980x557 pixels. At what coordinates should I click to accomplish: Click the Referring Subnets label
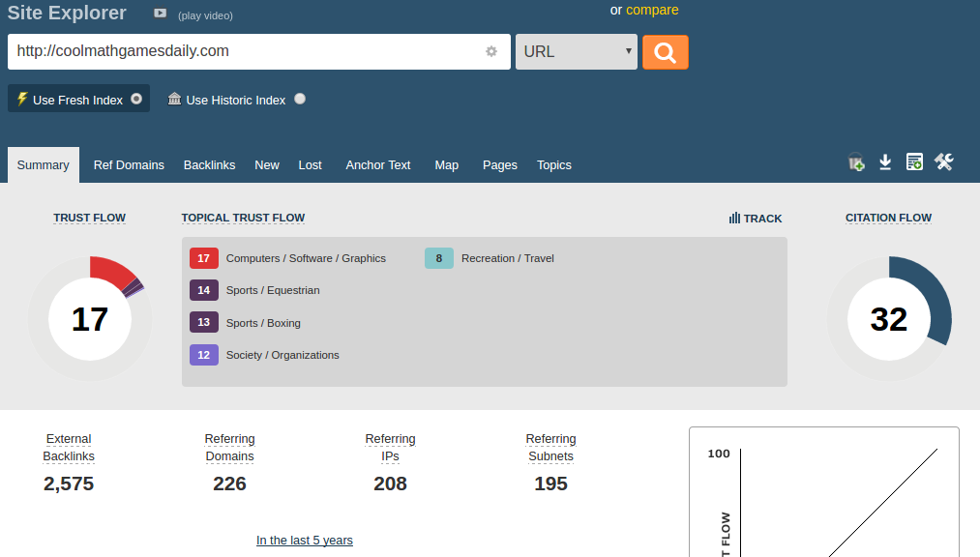click(x=550, y=448)
